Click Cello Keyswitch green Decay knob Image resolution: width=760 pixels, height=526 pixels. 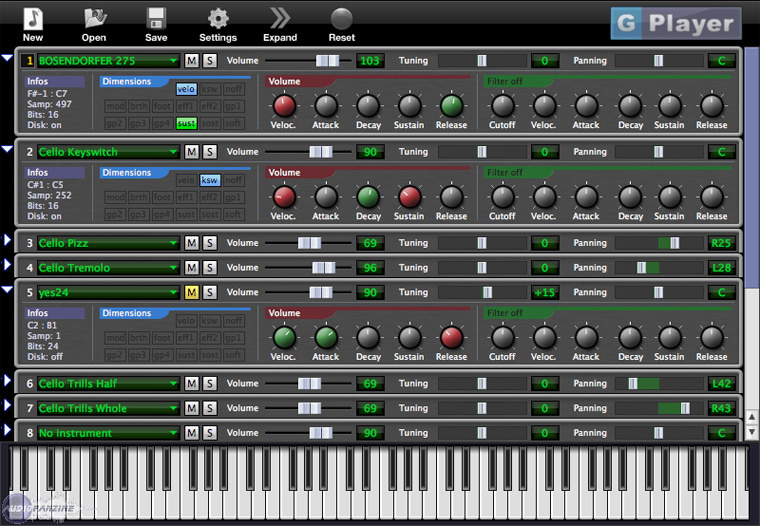tap(368, 197)
